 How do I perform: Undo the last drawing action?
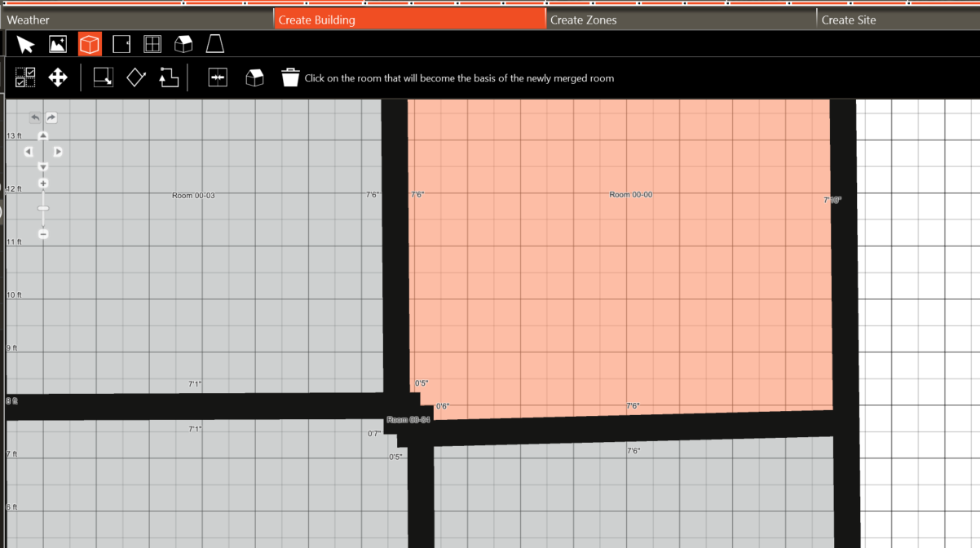tap(35, 117)
